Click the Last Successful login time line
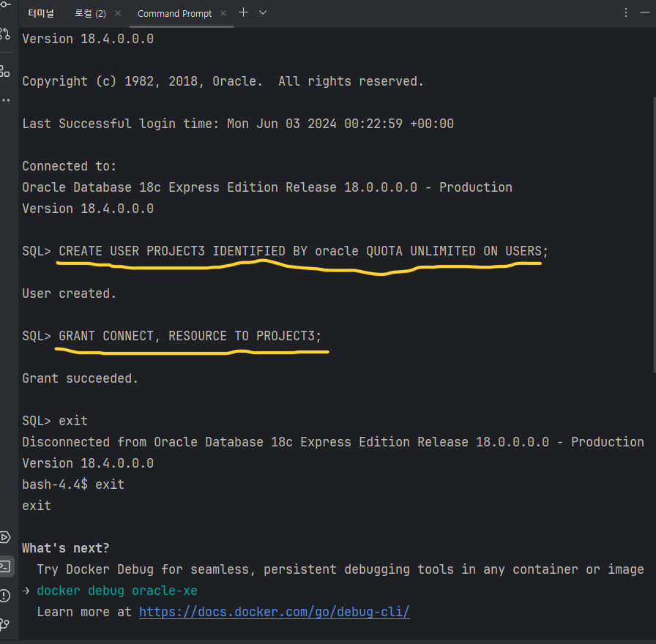The width and height of the screenshot is (656, 644). [238, 124]
